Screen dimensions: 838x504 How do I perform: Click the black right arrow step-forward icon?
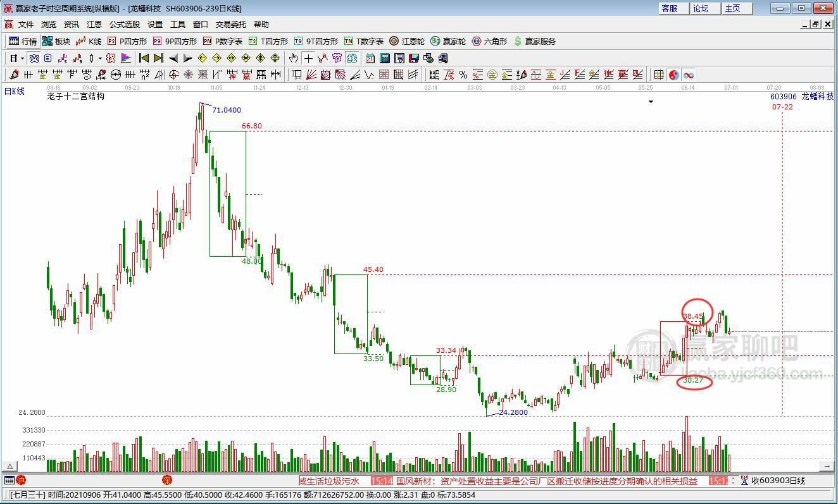(187, 58)
